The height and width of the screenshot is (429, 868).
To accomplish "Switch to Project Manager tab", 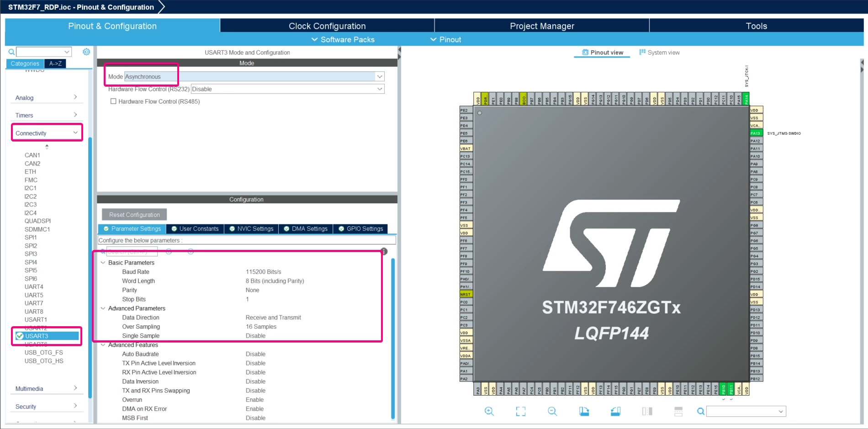I will pos(542,26).
